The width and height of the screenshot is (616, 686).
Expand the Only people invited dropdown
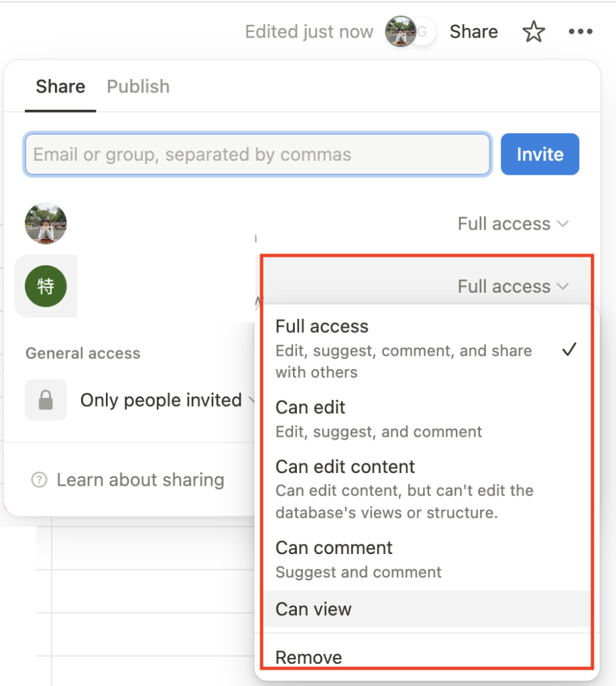click(168, 400)
